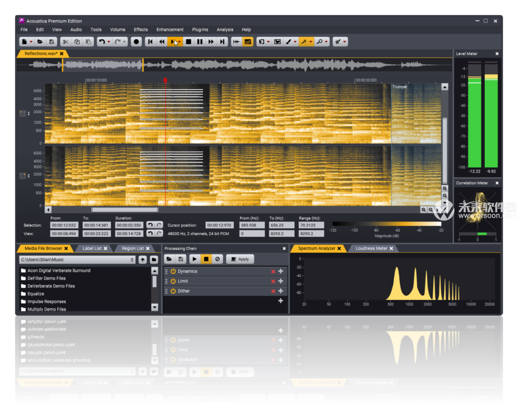
Task: Save the file with the floppy disk icon
Action: [51, 41]
